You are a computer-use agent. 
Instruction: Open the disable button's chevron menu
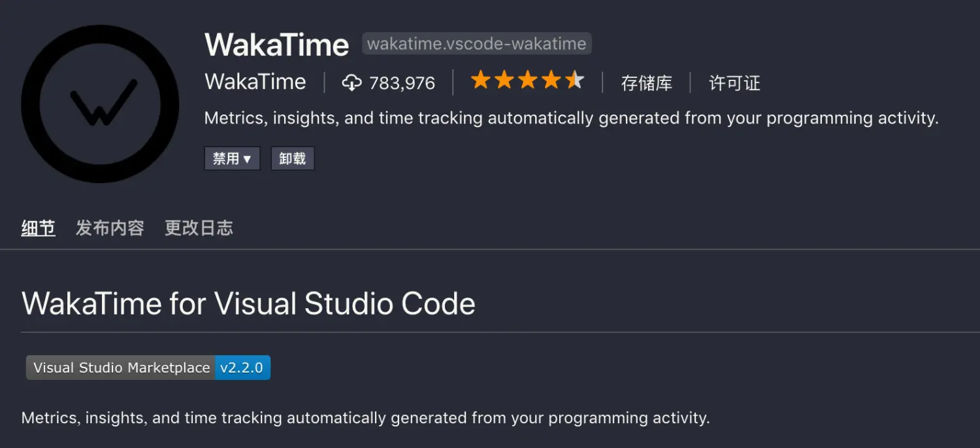[247, 158]
